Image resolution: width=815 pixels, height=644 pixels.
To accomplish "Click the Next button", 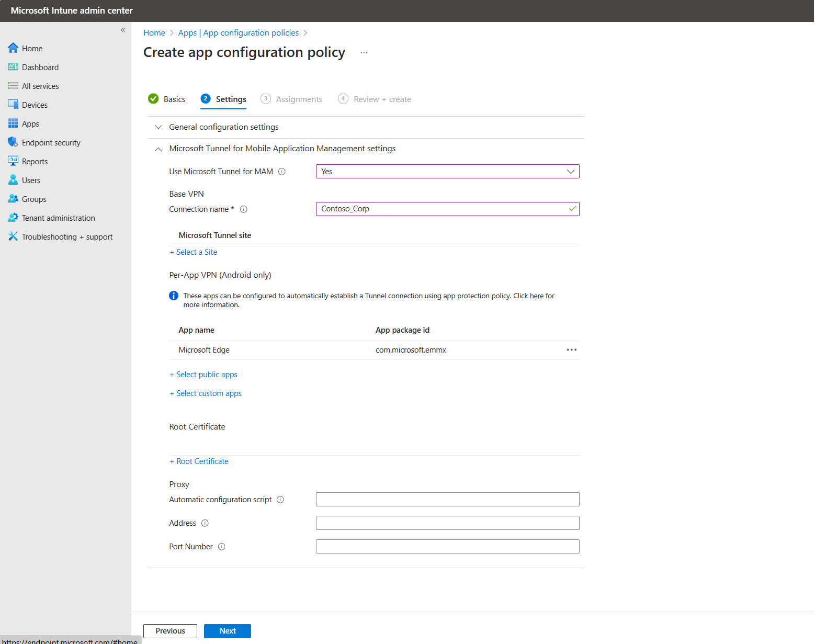I will pos(227,631).
